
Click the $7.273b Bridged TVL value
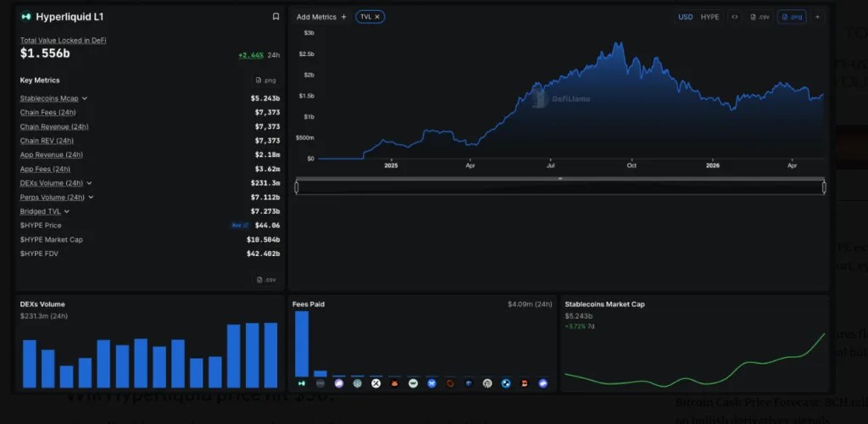[x=265, y=211]
